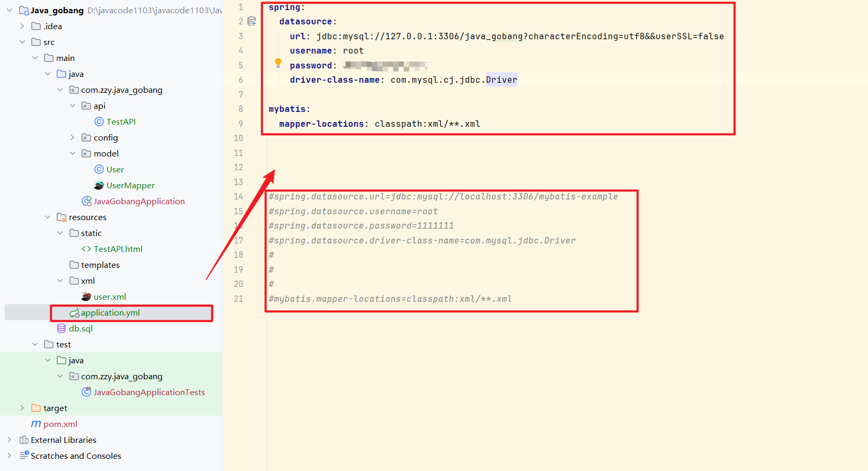Click the External Libraries icon
868x471 pixels.
click(24, 440)
